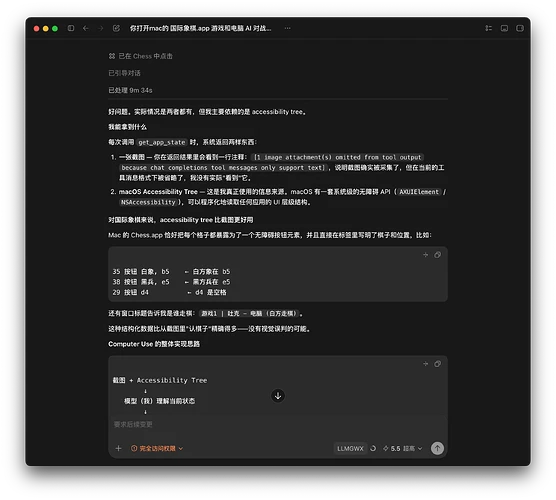Viewport: 556px width, 500px height.
Task: Click sparkle icon on chess button code block
Action: click(426, 255)
